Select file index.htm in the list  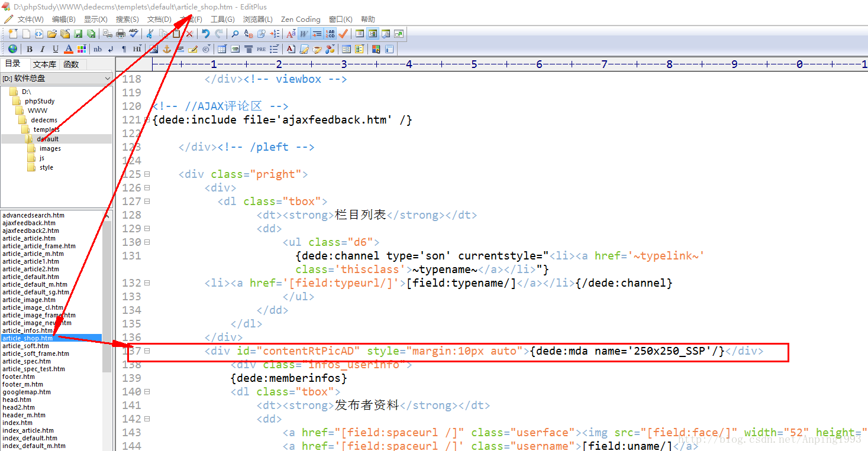click(x=18, y=423)
